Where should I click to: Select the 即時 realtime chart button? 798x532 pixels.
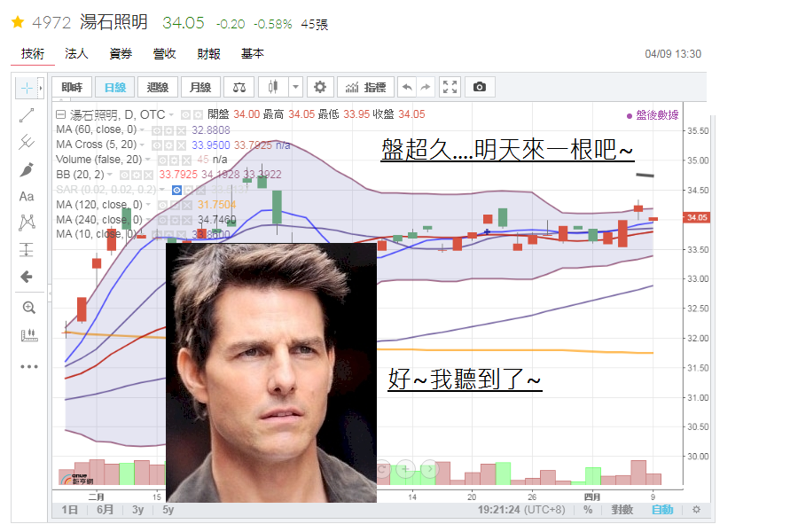point(72,87)
